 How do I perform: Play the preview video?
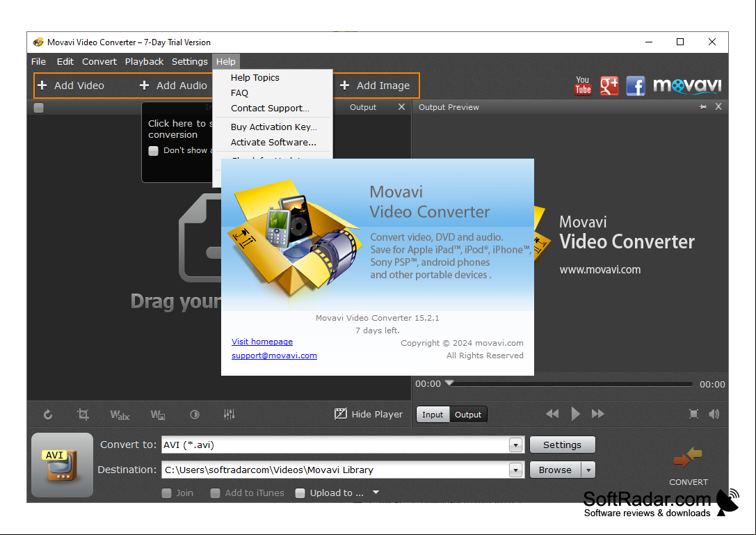click(x=575, y=414)
